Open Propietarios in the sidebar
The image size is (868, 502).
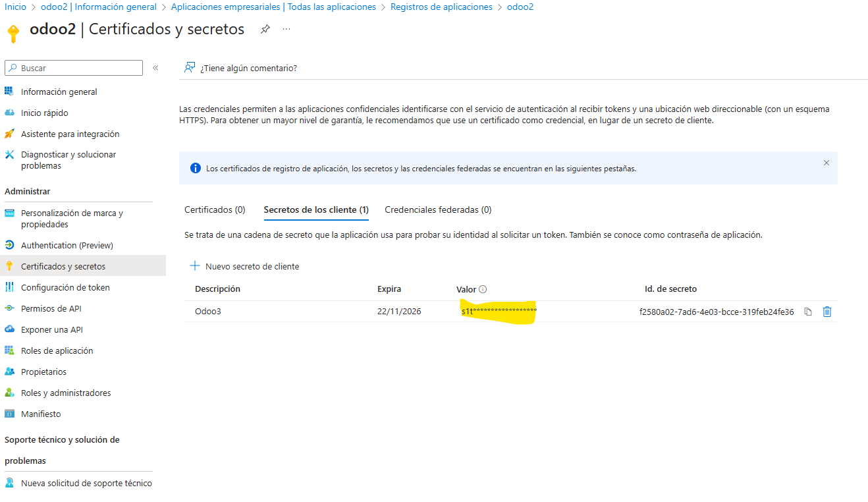click(x=45, y=372)
